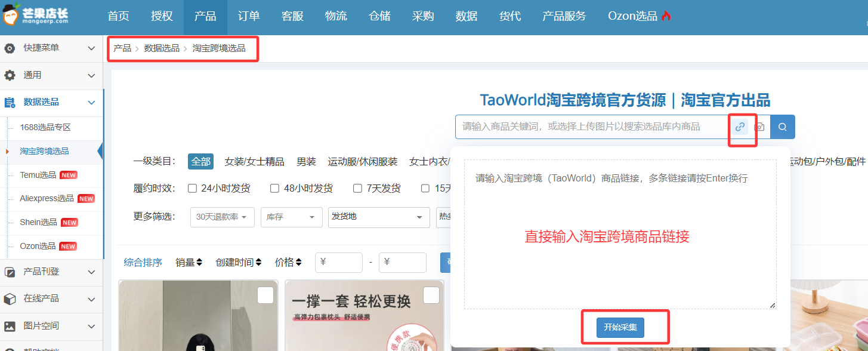Screen dimensions: 868x351
Task: Open the 产品服务 menu
Action: pyautogui.click(x=564, y=16)
